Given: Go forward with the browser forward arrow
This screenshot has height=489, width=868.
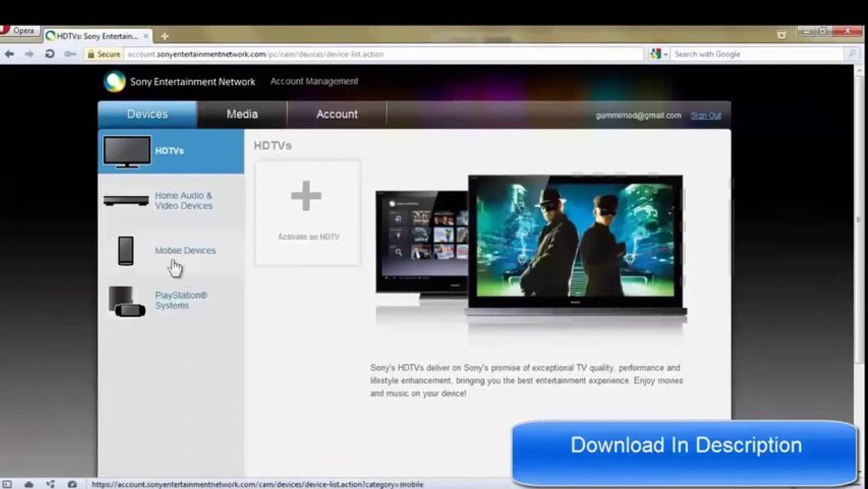Looking at the screenshot, I should pos(29,54).
